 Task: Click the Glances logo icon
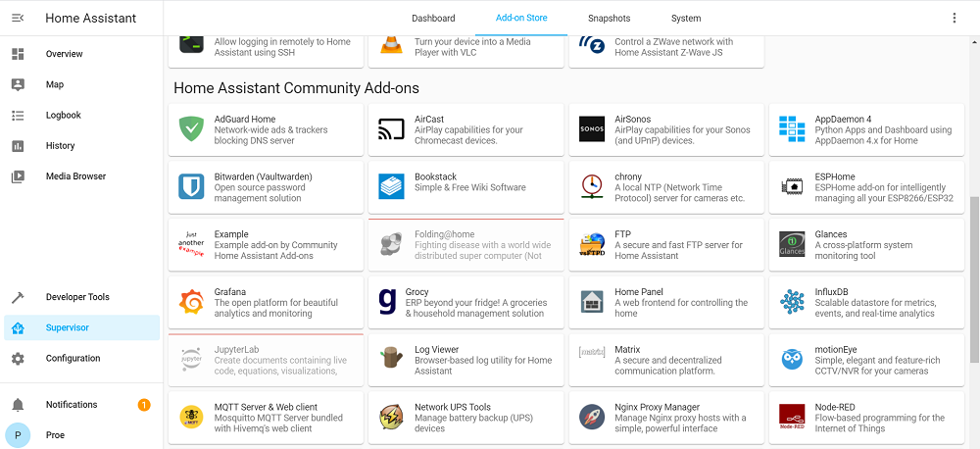pyautogui.click(x=792, y=244)
